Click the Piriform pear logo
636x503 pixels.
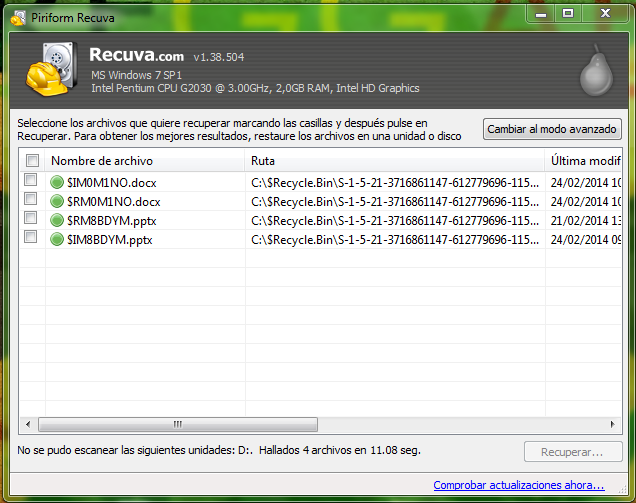point(596,71)
